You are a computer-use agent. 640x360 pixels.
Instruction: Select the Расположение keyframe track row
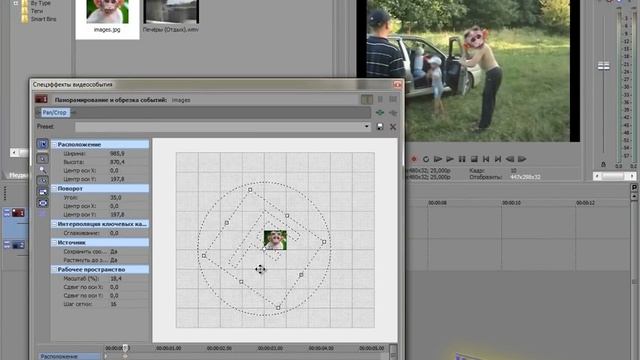pyautogui.click(x=69, y=356)
